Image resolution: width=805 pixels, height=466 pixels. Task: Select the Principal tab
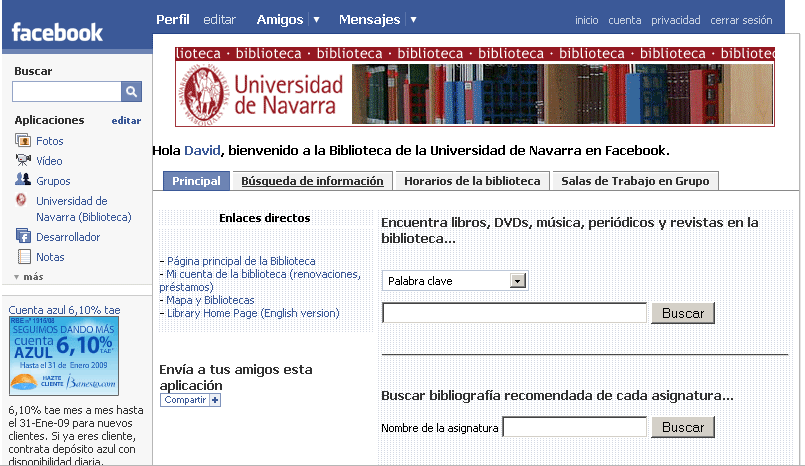(x=196, y=181)
